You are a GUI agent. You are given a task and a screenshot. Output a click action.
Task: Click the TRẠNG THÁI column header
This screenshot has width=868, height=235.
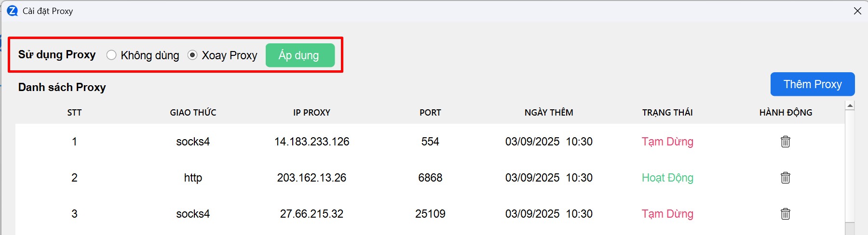667,113
